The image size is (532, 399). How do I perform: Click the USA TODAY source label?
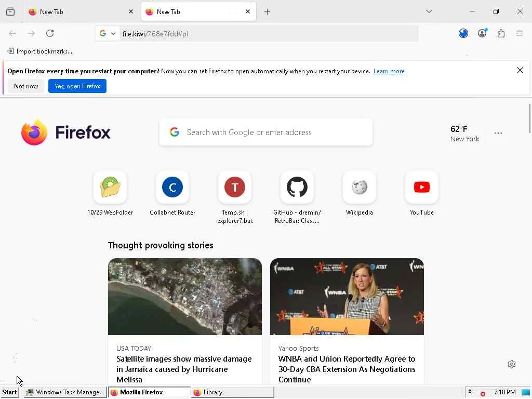(x=134, y=349)
